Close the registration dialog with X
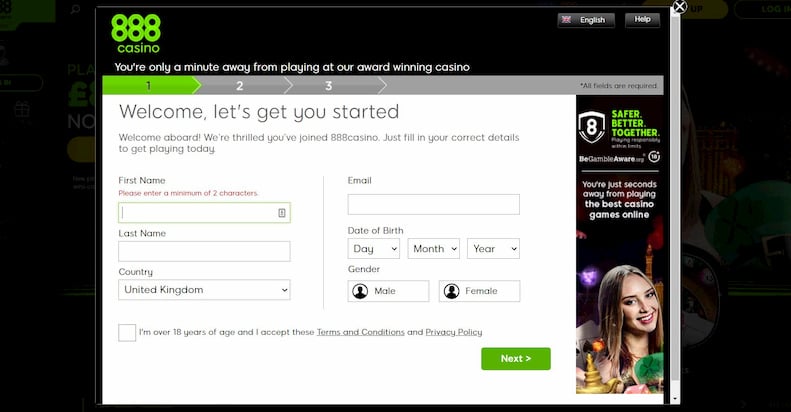This screenshot has width=791, height=412. click(680, 7)
